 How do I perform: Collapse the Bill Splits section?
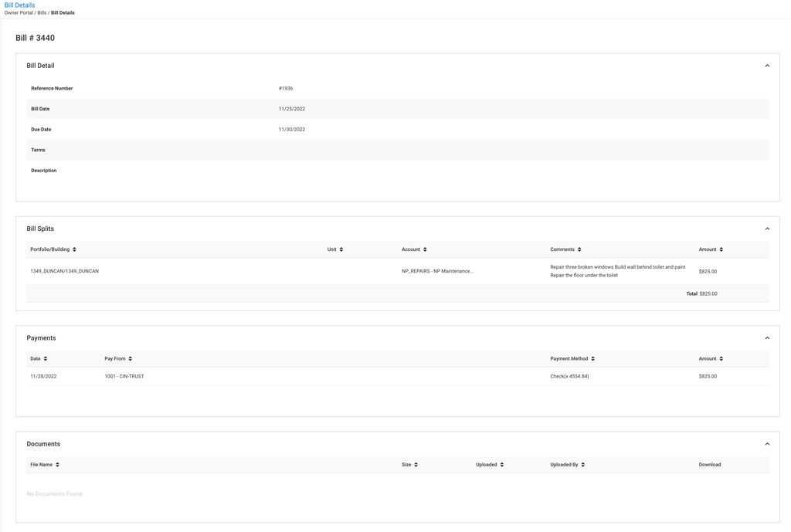pos(767,229)
